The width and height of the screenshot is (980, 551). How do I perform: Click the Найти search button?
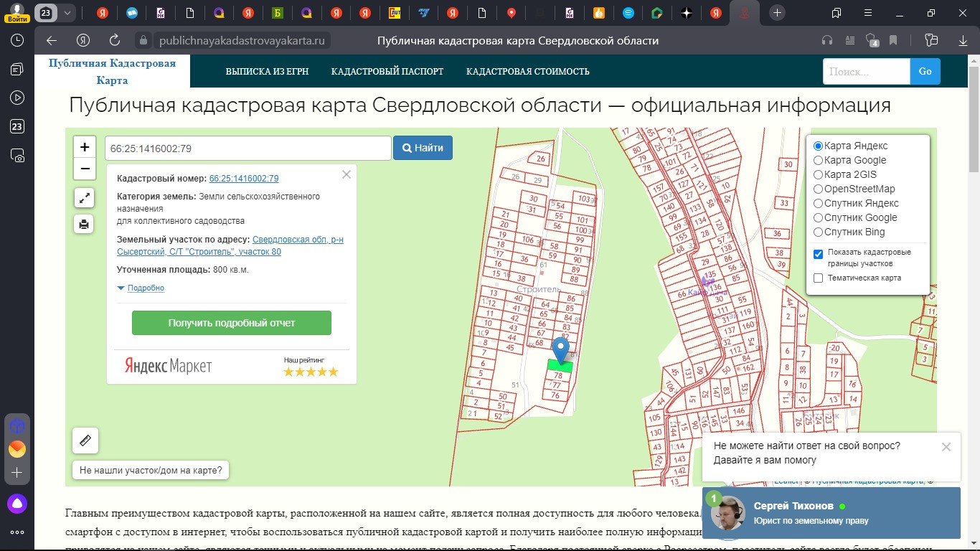coord(423,148)
